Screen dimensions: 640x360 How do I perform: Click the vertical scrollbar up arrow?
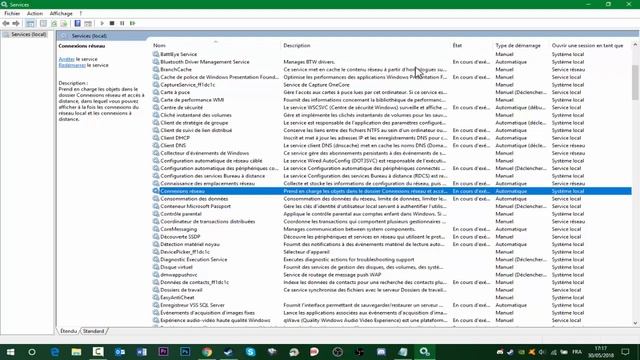635,45
